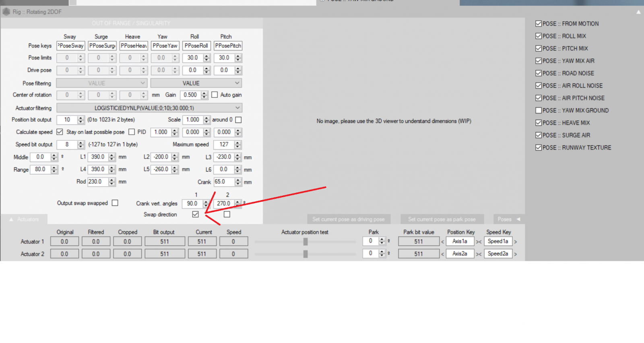Toggle POSE :: FROM MOTION checkbox
Screen dimensions: 644x343
[x=539, y=24]
